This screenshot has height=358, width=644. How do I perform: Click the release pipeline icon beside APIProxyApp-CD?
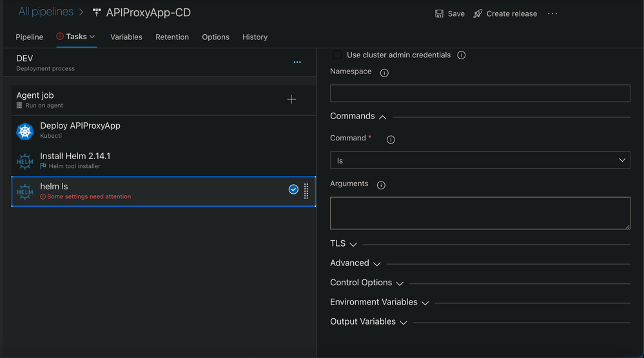(97, 13)
